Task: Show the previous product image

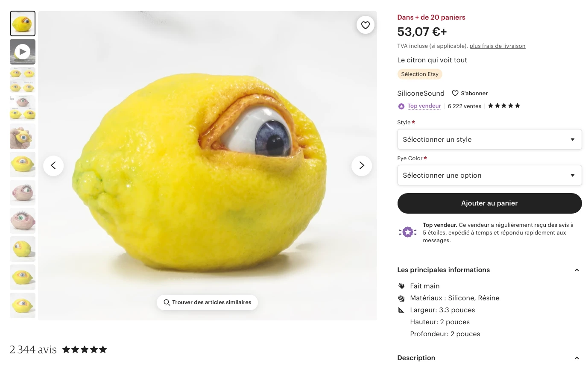Action: coord(53,166)
